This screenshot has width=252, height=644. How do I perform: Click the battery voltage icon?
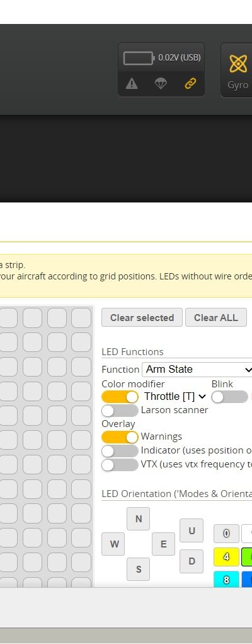coord(139,58)
